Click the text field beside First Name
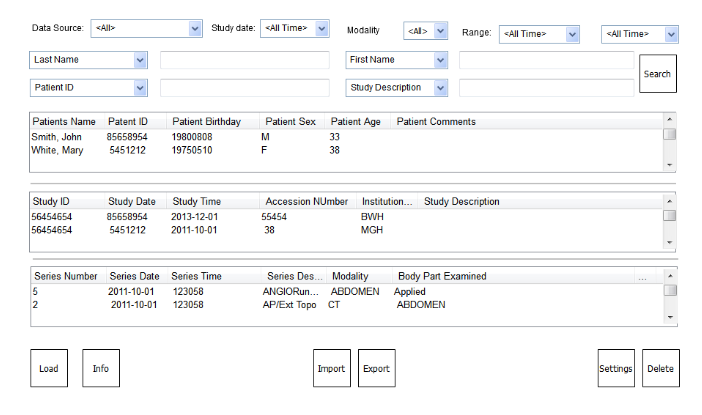This screenshot has height=415, width=702. tap(546, 60)
